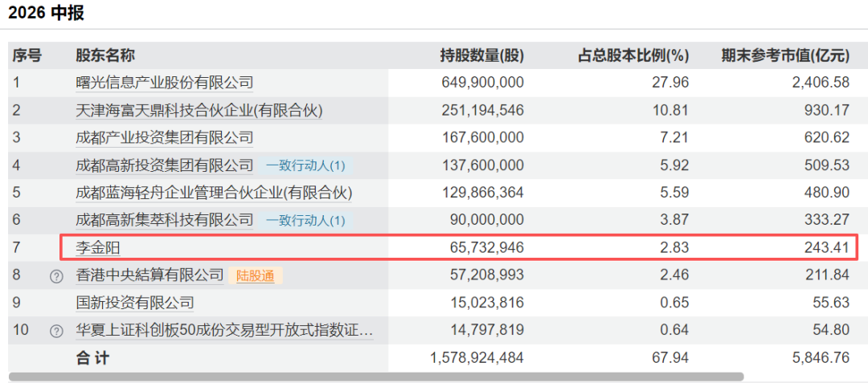
Task: Click percentage value 5.59
Action: tap(675, 193)
